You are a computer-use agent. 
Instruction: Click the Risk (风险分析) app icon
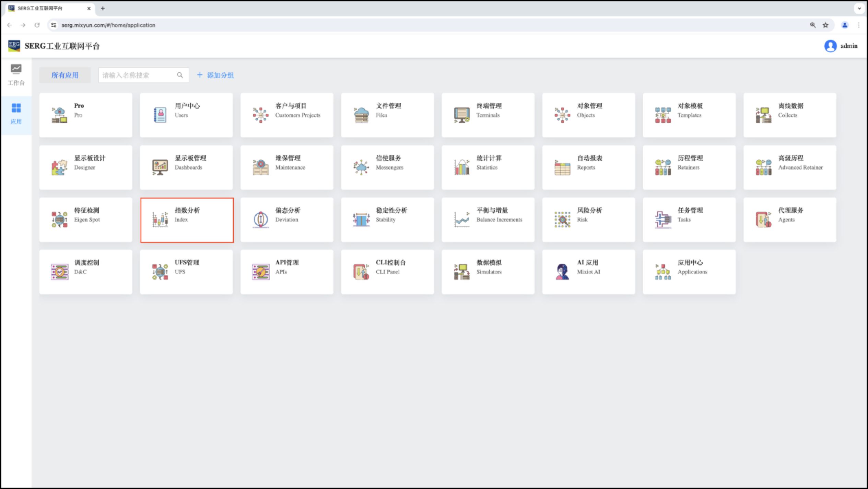coord(562,219)
